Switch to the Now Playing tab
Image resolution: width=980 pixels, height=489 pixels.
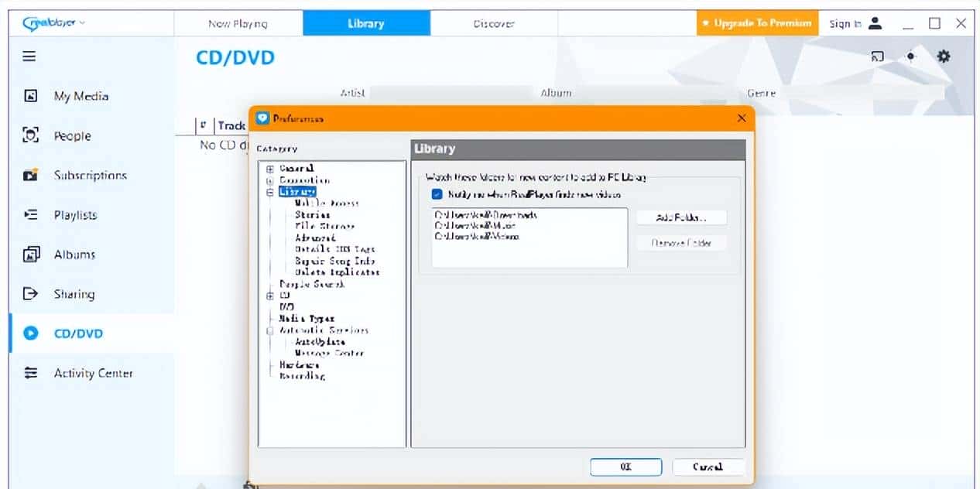pos(238,23)
